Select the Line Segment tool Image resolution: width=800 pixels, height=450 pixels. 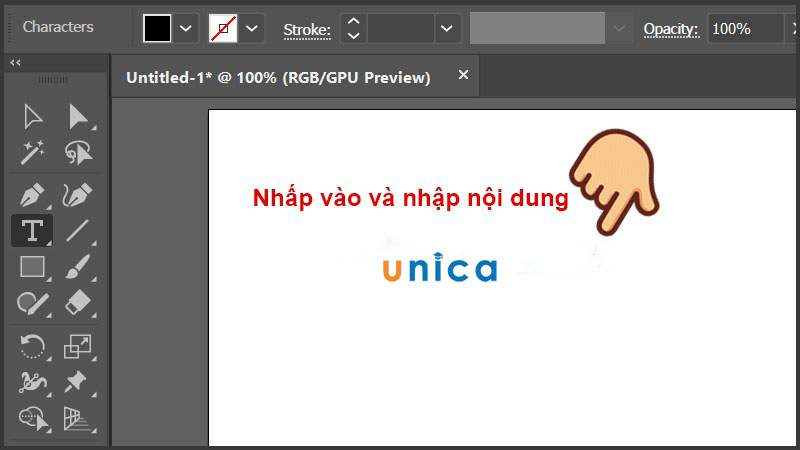coord(78,231)
